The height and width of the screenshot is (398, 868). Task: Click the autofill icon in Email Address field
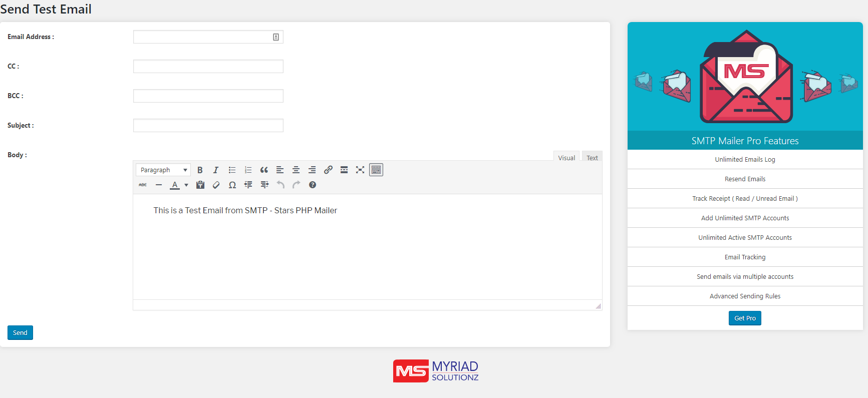pos(276,37)
